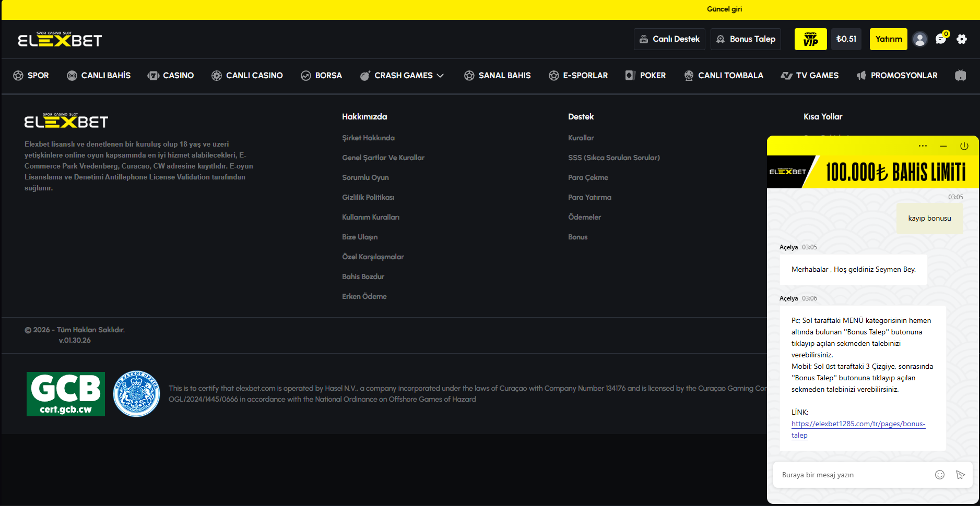Click the "Kısa Yollar" footer heading
This screenshot has height=506, width=980.
pos(823,117)
